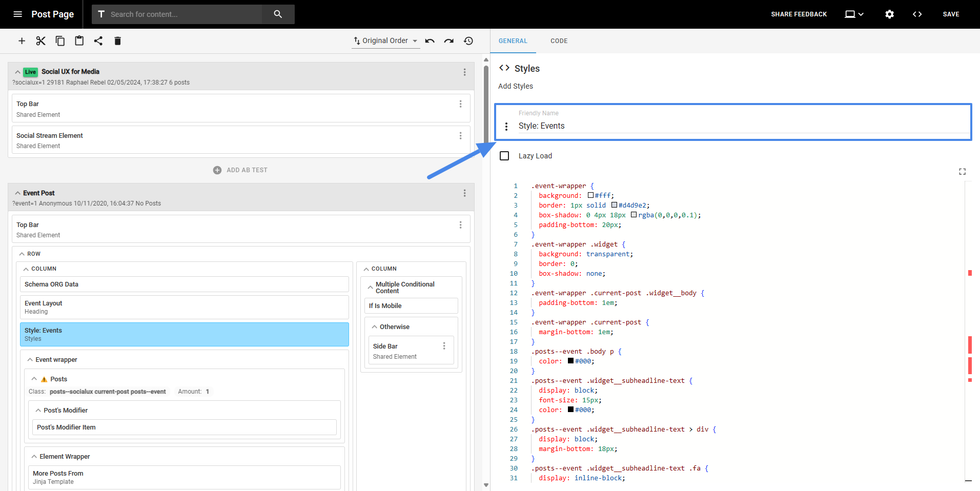Screen dimensions: 980x491
Task: Click the trash delete icon
Action: point(117,41)
